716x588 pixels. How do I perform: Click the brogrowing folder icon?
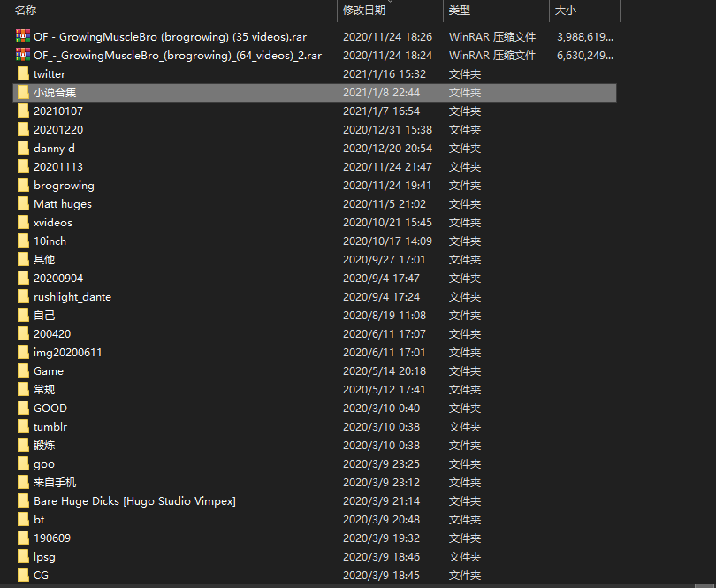pos(23,186)
